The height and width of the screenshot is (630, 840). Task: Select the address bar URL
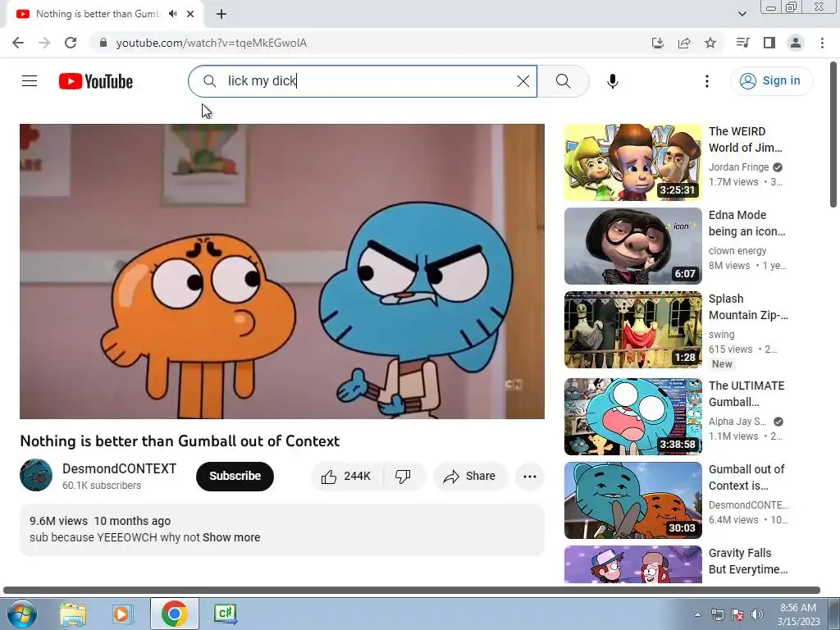click(x=212, y=43)
